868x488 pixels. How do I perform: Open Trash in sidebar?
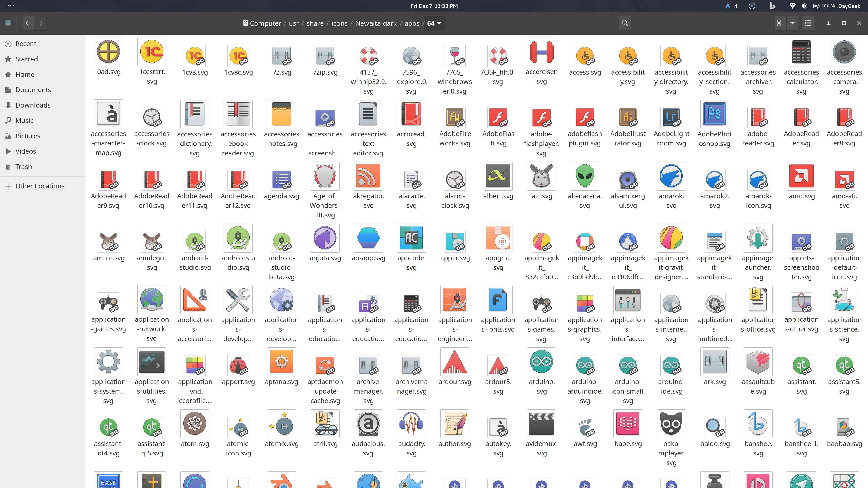click(42, 167)
